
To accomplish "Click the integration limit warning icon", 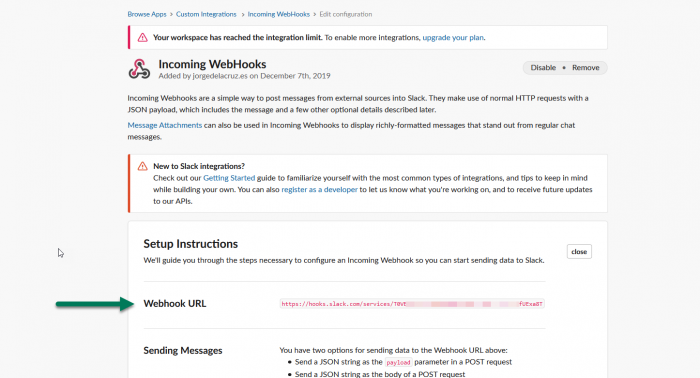I will pos(142,37).
